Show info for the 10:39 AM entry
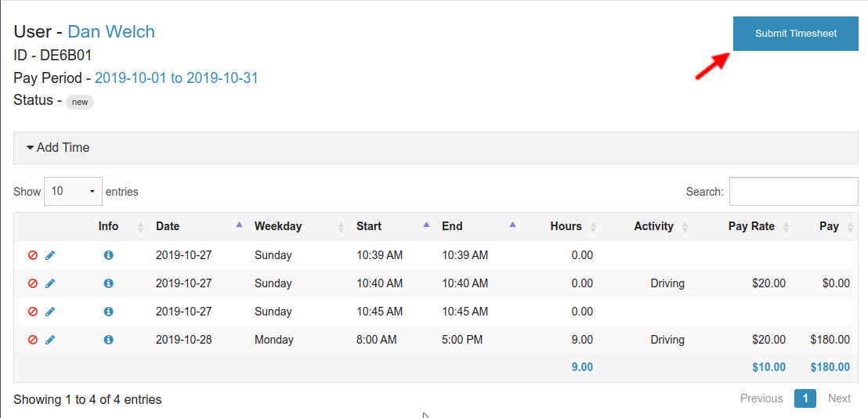868x418 pixels. click(109, 255)
